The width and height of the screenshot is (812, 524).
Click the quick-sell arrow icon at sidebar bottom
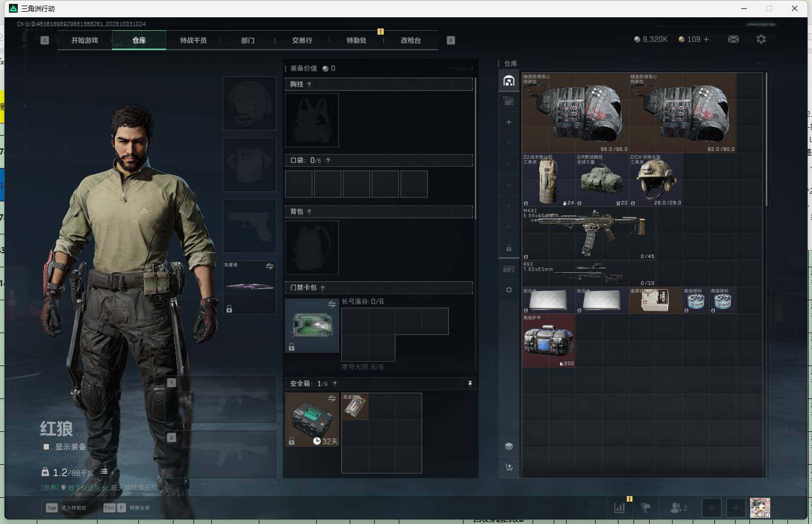pyautogui.click(x=509, y=467)
